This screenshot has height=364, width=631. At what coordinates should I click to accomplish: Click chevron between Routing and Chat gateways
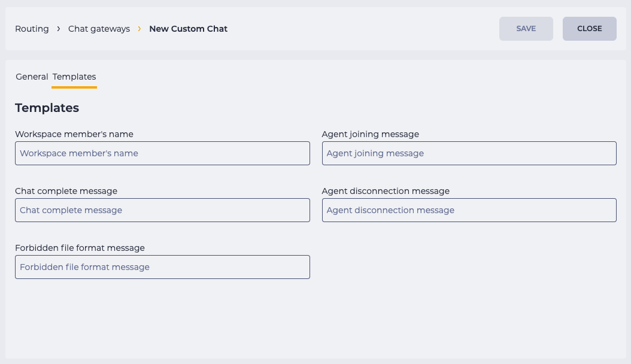[x=59, y=29]
